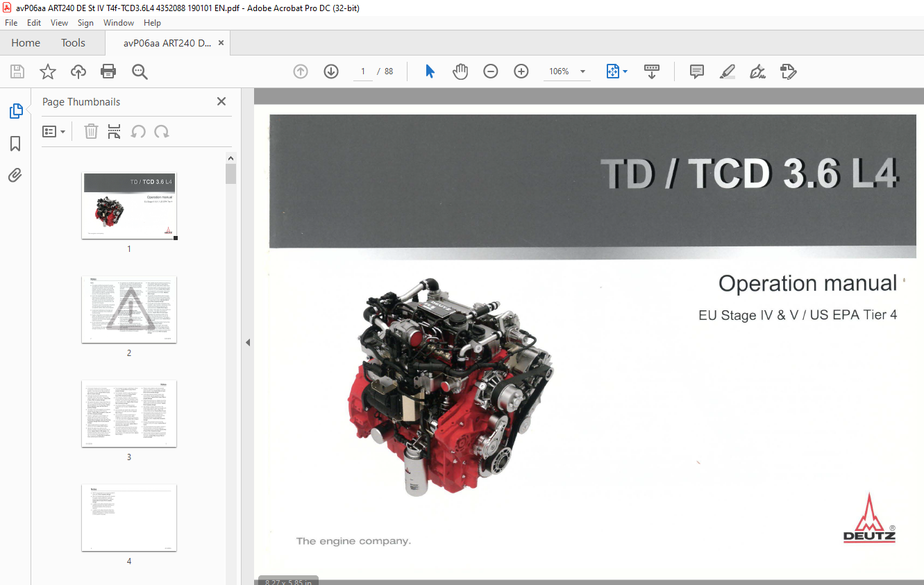Open the Bookmarks sidebar panel
The width and height of the screenshot is (924, 585).
[15, 144]
